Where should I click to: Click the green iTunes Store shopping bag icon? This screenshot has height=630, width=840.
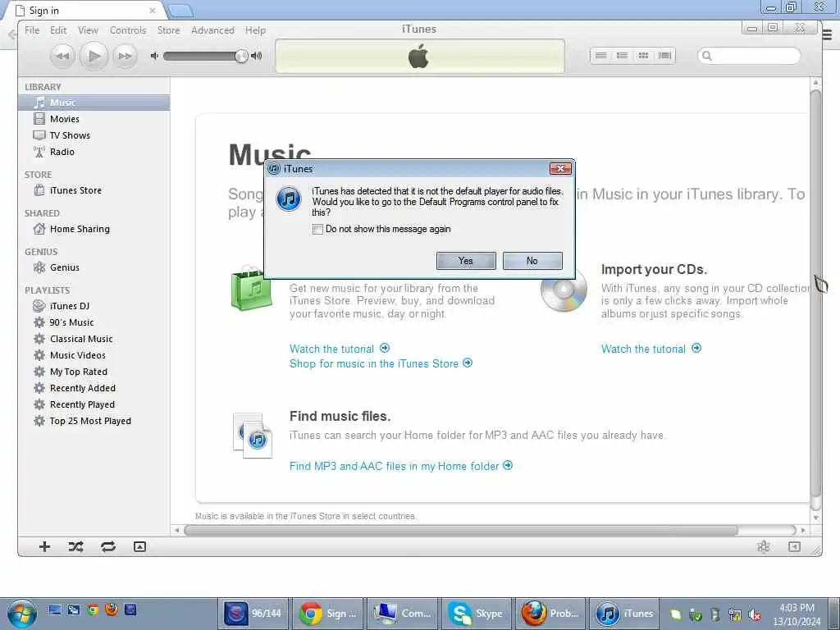251,290
